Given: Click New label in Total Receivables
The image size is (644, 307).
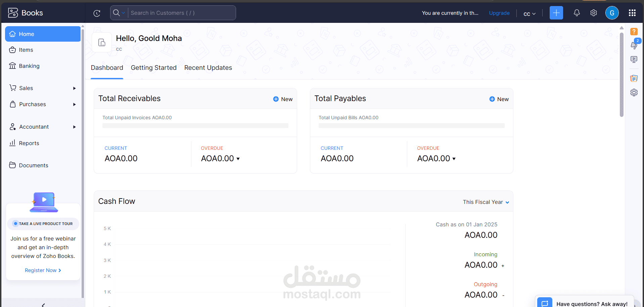Looking at the screenshot, I should point(287,99).
